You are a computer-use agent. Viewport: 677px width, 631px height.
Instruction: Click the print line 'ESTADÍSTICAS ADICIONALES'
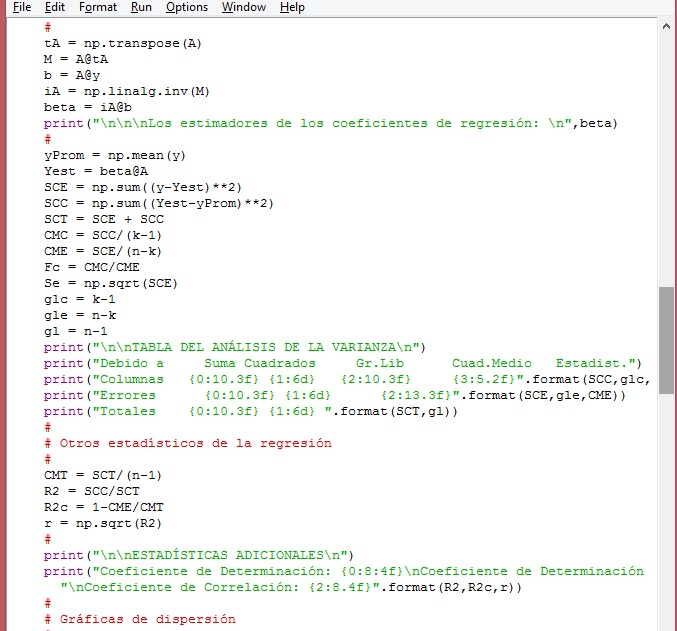(x=199, y=555)
